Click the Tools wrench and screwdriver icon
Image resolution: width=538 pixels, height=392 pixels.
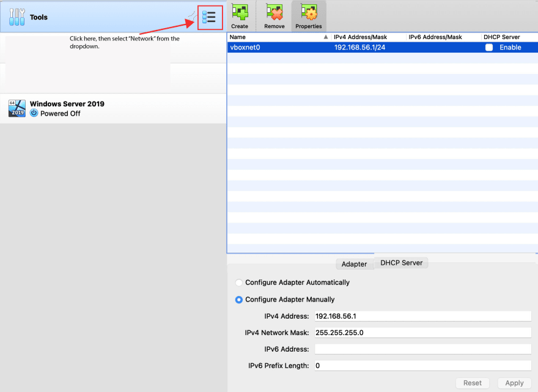(17, 17)
